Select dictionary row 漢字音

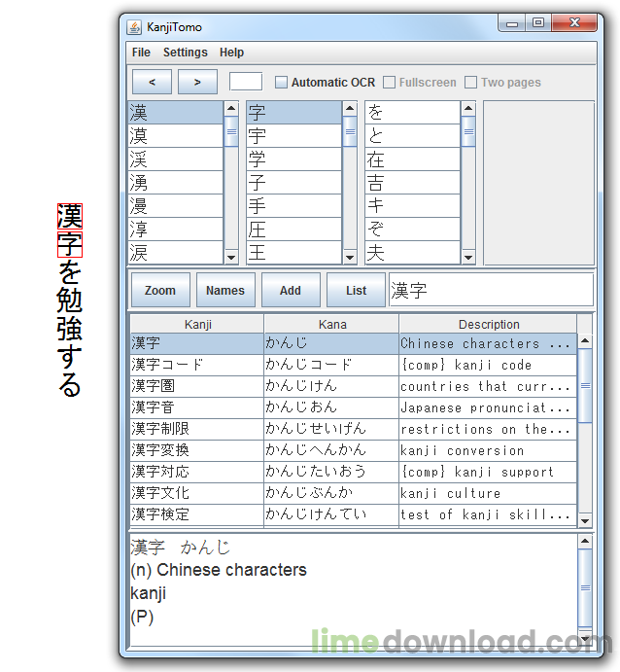(x=354, y=408)
